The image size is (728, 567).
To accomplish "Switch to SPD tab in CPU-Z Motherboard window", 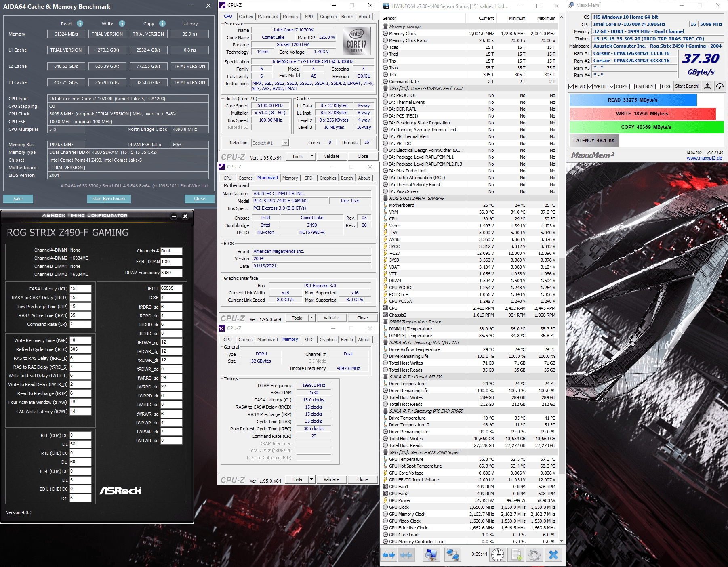I will point(309,178).
